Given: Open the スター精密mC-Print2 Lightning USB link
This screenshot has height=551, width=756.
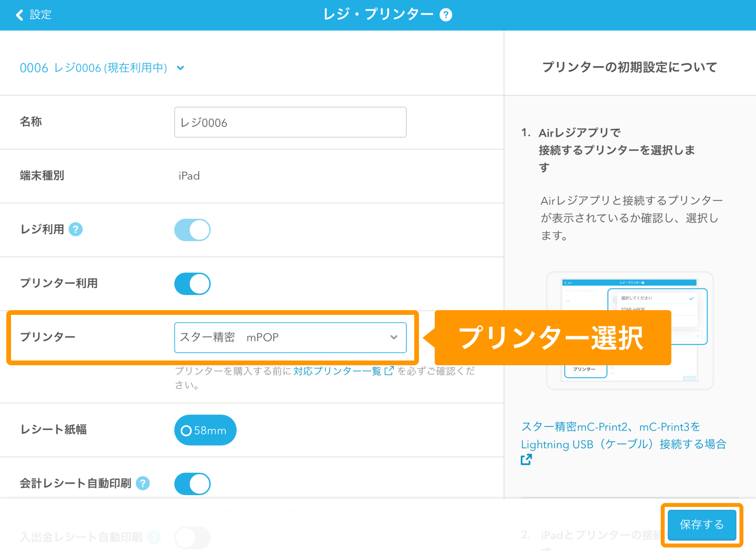Looking at the screenshot, I should [x=624, y=436].
